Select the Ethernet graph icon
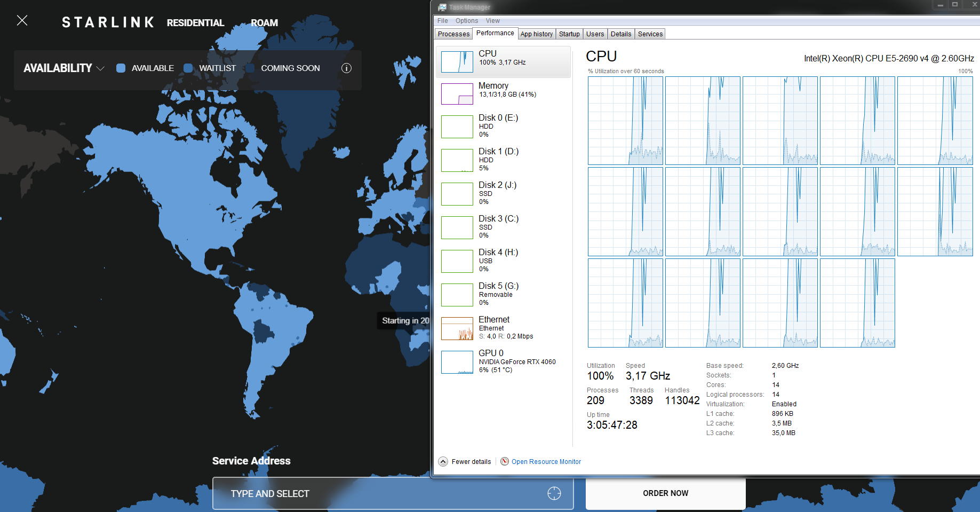The image size is (980, 512). (457, 328)
